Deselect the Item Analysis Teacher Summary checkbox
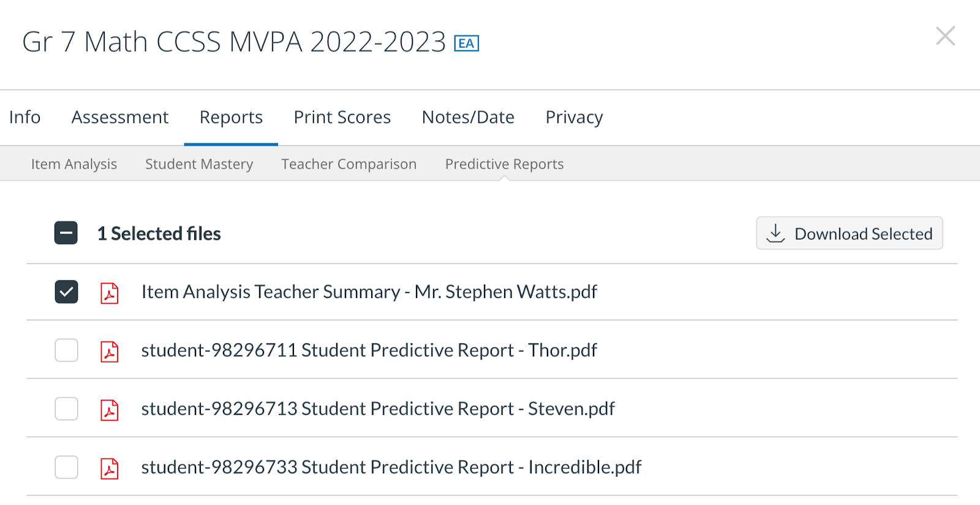Viewport: 980px width, 505px height. tap(66, 292)
